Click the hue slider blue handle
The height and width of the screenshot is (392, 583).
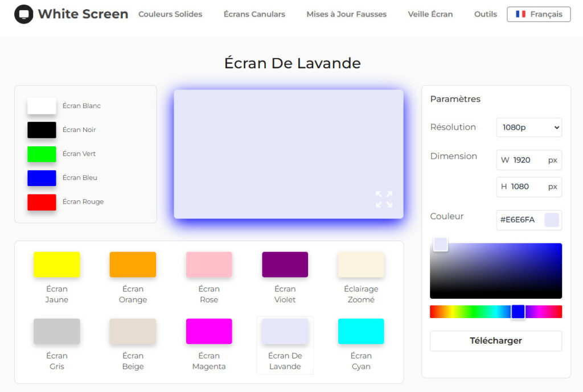(518, 312)
